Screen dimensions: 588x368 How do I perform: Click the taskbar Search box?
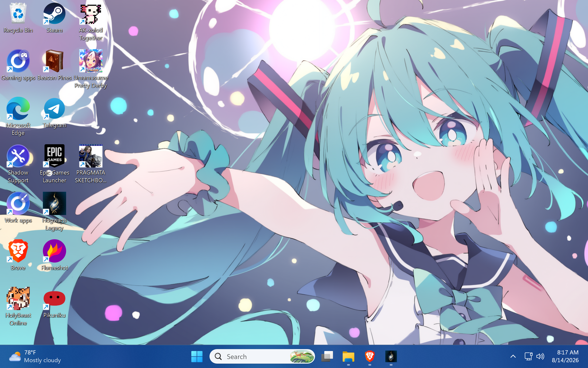tap(262, 357)
